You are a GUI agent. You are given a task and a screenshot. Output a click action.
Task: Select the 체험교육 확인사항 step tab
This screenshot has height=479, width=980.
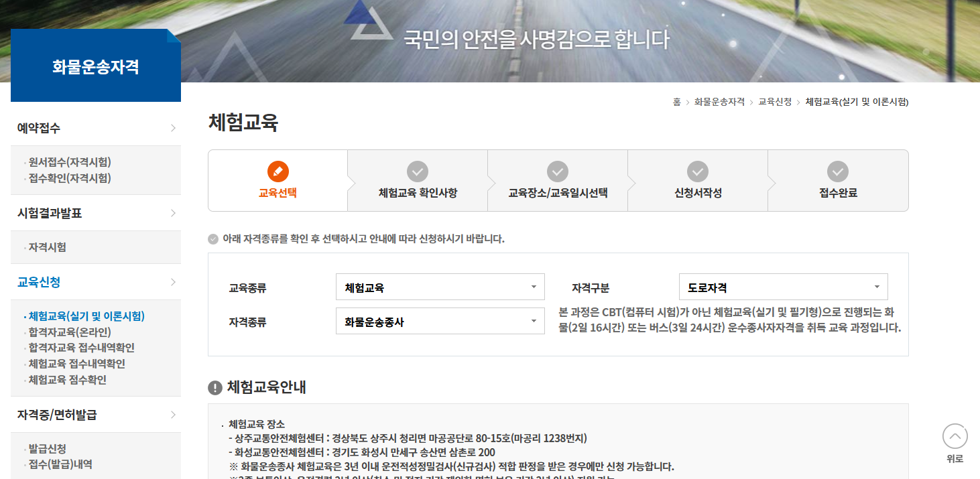click(418, 180)
